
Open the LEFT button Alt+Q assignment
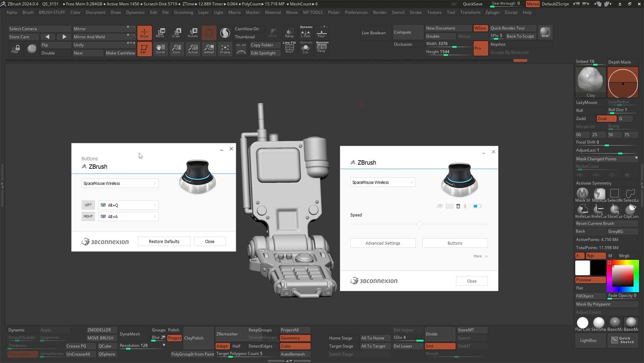point(128,205)
